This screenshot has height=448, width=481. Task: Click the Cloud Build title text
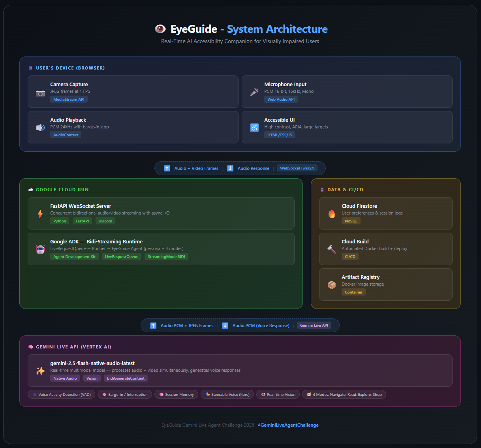tap(355, 242)
